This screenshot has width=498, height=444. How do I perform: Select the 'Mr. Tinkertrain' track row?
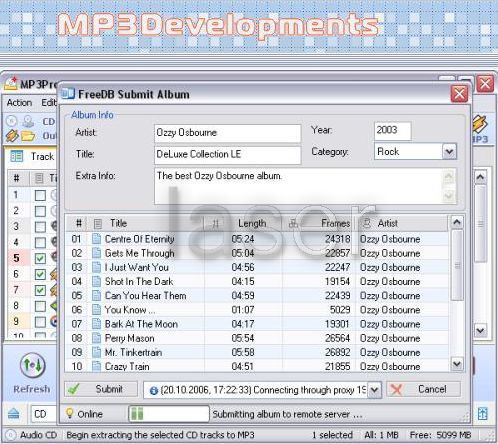(257, 352)
